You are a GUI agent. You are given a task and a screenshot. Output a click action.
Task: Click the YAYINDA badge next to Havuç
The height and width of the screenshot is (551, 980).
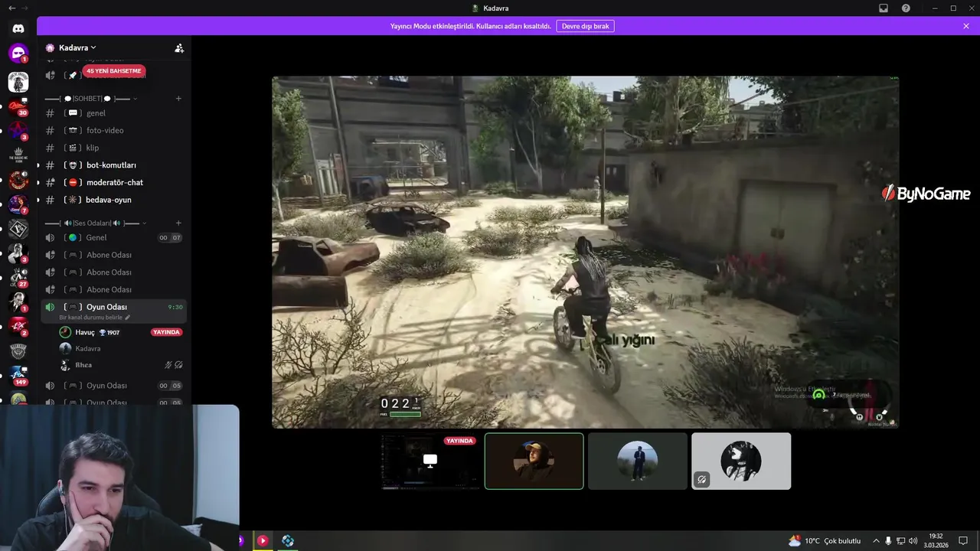pos(166,332)
